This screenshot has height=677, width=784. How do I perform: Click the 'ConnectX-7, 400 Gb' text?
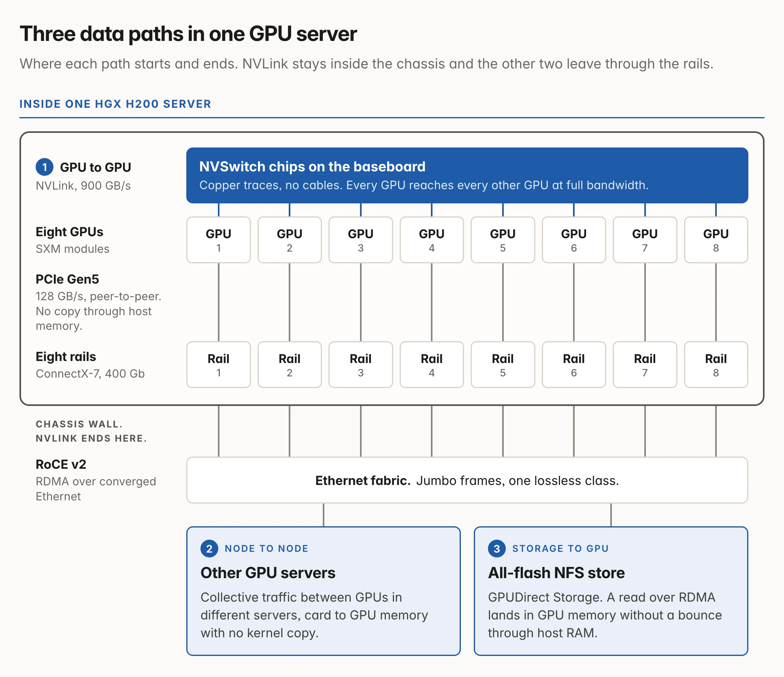click(90, 374)
